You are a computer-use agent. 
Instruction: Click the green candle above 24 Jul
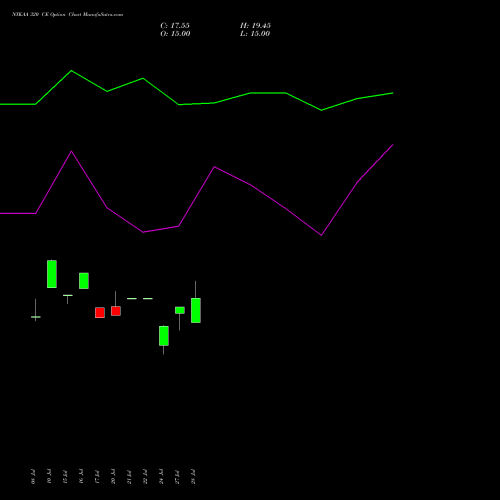coord(164,336)
